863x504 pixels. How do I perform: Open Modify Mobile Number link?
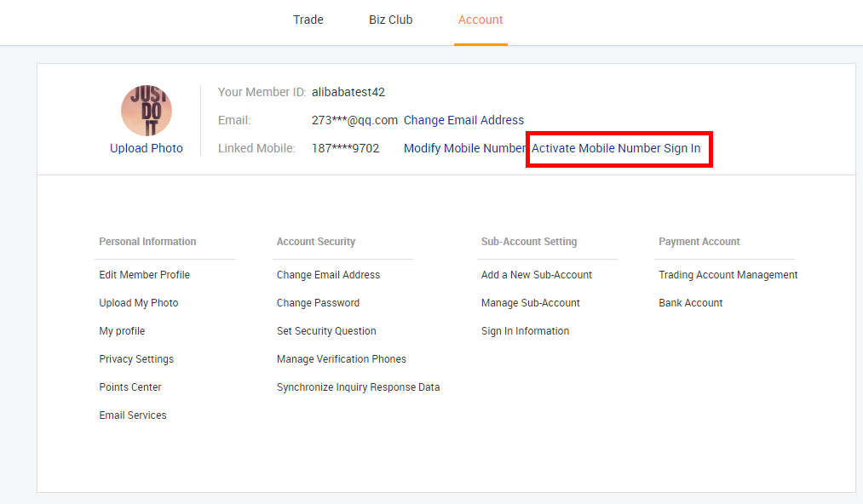pos(465,148)
